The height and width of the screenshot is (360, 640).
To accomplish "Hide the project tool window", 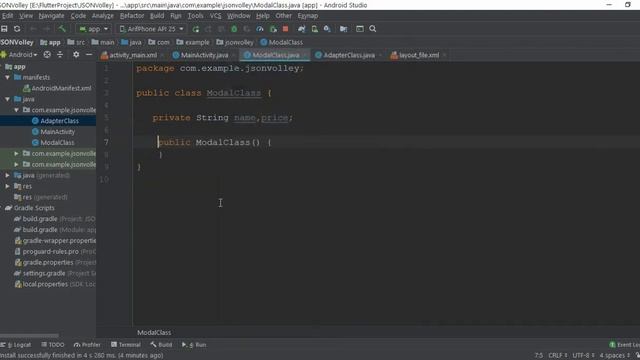I will pos(89,54).
